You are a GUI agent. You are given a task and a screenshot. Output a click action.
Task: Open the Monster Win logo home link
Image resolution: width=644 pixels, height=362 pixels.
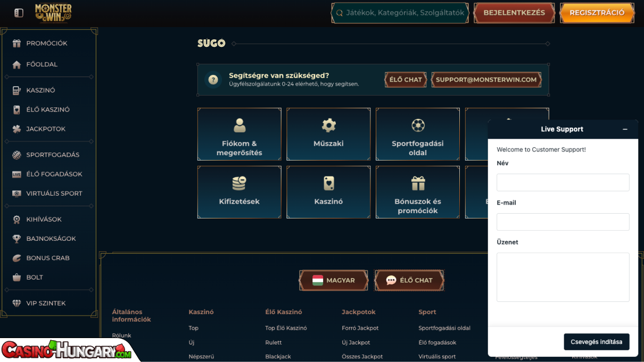[x=53, y=13]
